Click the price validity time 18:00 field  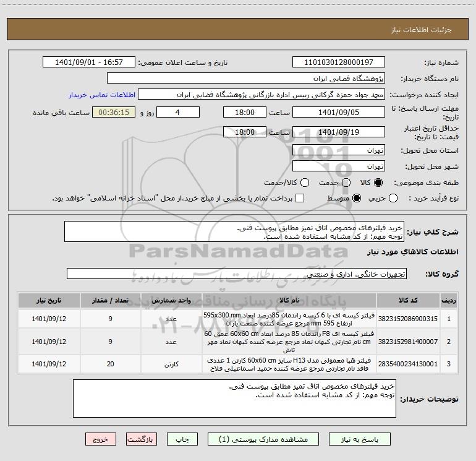[x=245, y=132]
